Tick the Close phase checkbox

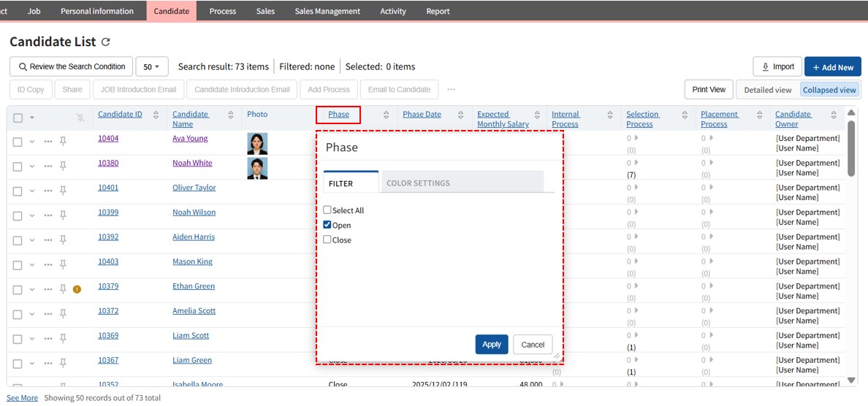327,240
